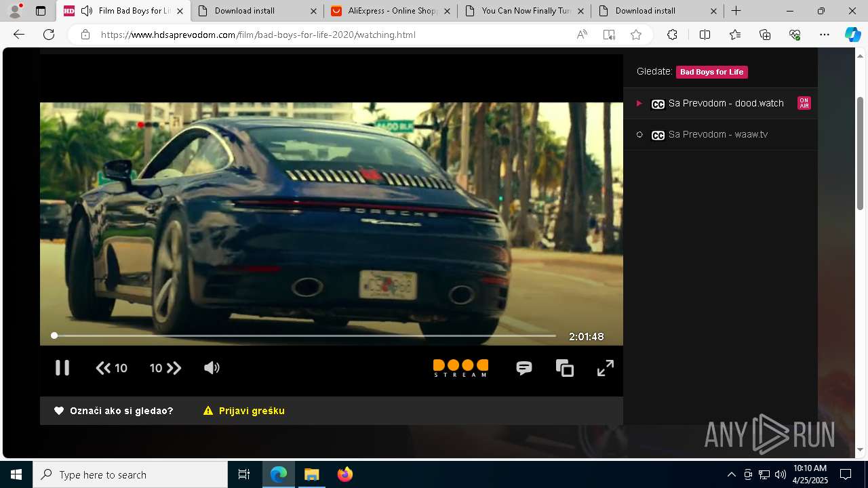This screenshot has width=868, height=488.
Task: Switch to AliExpress Online Shopping tab
Action: pos(390,11)
